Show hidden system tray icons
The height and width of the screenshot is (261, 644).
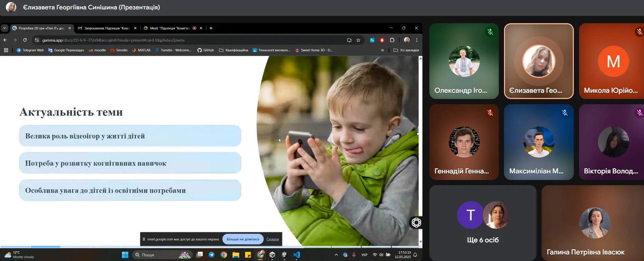point(336,255)
